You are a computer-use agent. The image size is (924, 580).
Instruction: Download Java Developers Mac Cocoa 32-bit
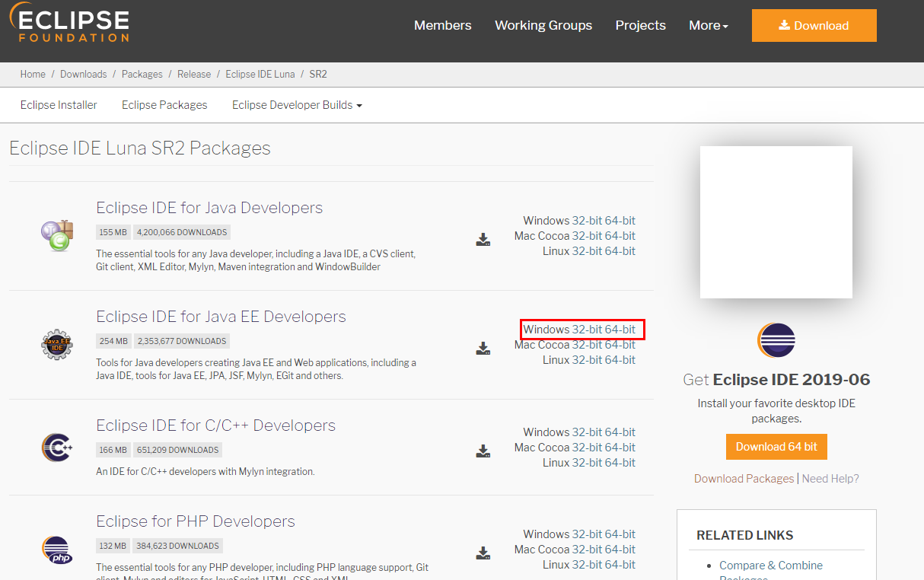coord(587,236)
